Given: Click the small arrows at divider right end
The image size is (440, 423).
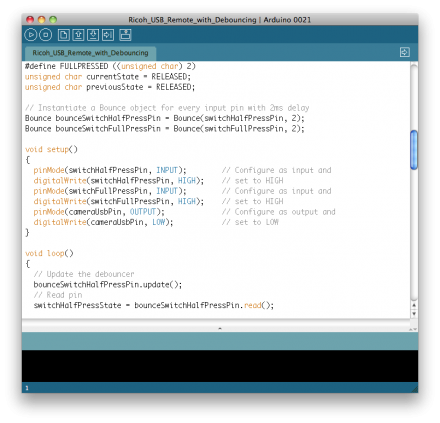Looking at the screenshot, I should [413, 329].
